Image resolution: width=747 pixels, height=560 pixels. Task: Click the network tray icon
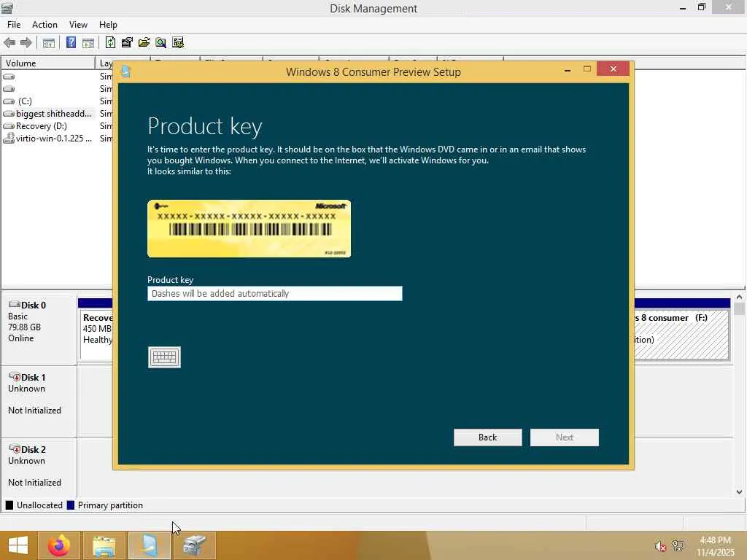pyautogui.click(x=678, y=545)
